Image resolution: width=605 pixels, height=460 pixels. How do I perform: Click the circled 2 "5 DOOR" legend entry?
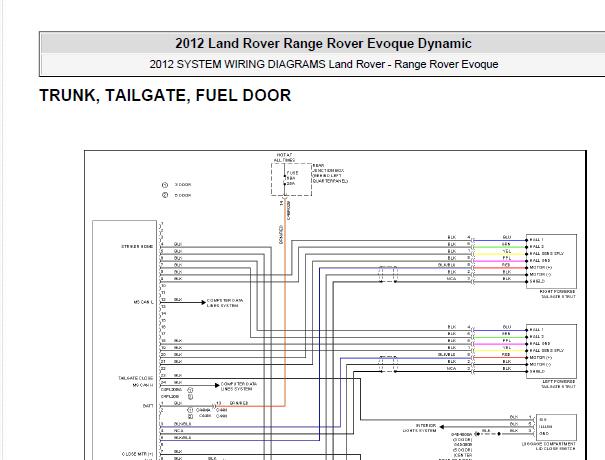click(176, 195)
